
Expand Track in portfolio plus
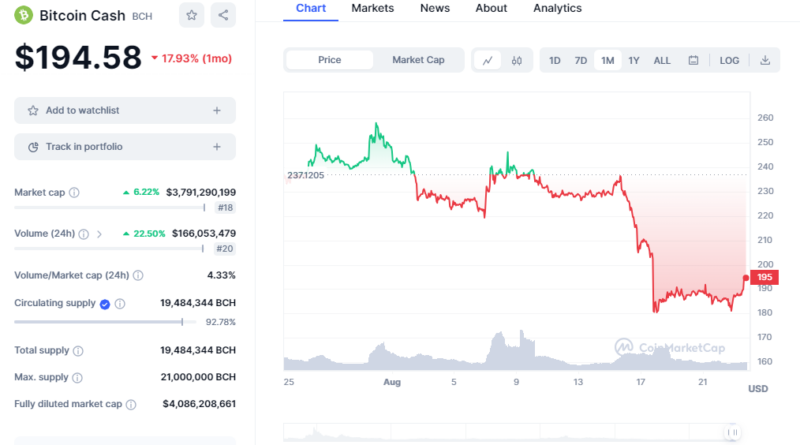pos(217,147)
